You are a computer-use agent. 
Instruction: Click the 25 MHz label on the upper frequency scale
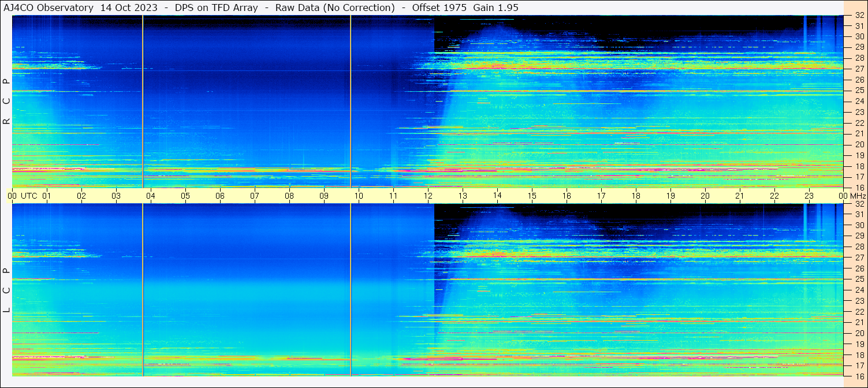point(859,91)
